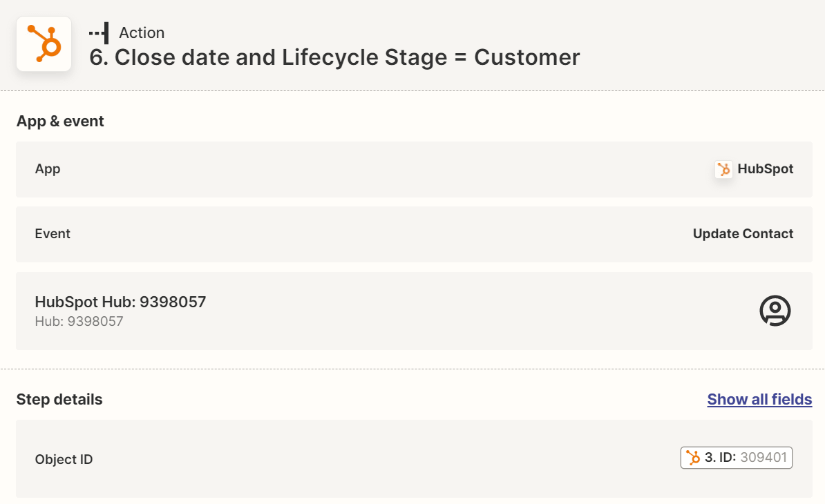
Task: Click the "HubSpot" app name text
Action: click(x=766, y=168)
